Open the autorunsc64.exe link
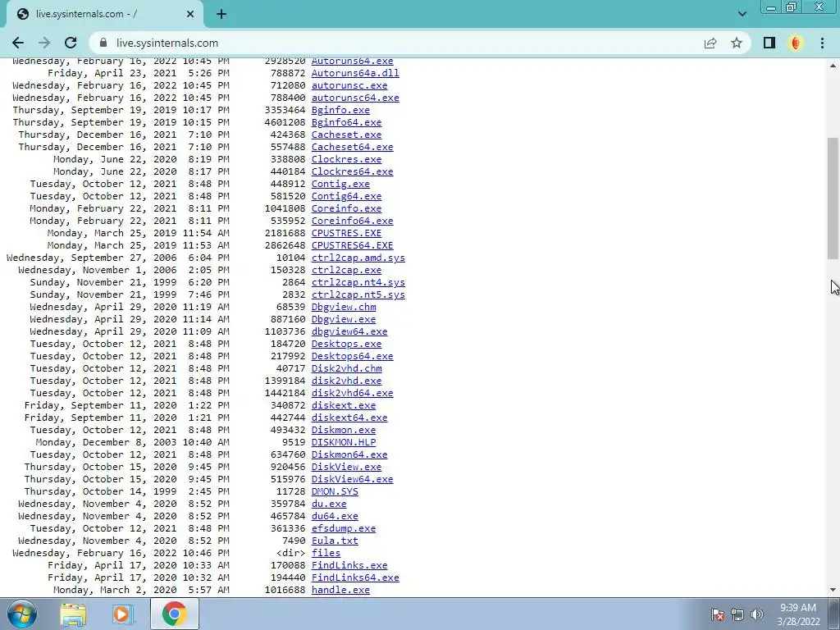840x630 pixels. point(355,98)
